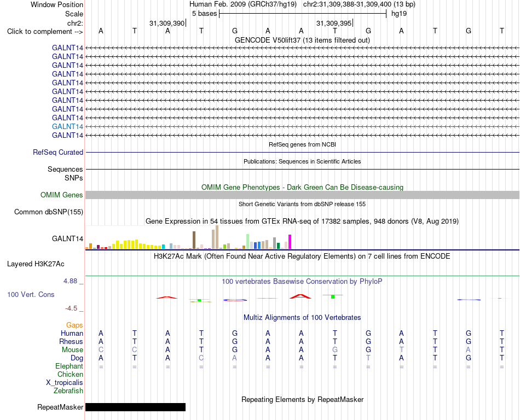Click the Human Feb. 2009 (GRCh37/hg19) text
520x420 pixels.
(x=242, y=4)
